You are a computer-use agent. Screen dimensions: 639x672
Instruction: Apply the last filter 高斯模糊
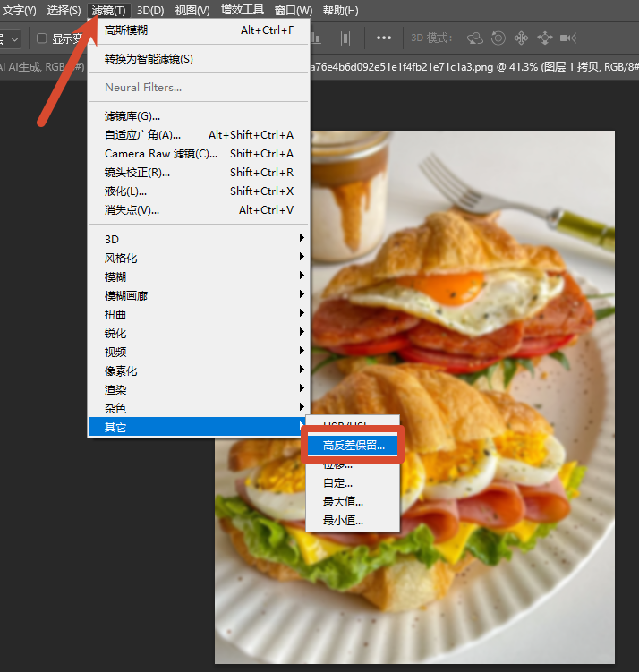(199, 30)
